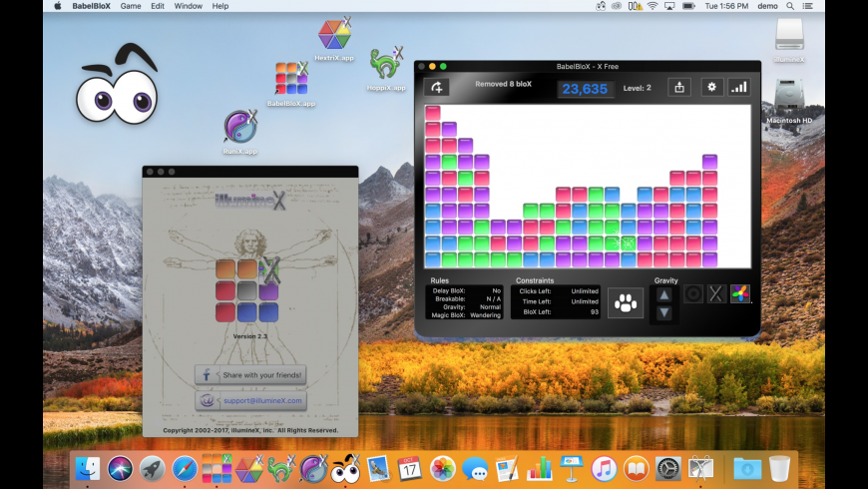
Task: Click Share with your friends button
Action: (250, 375)
